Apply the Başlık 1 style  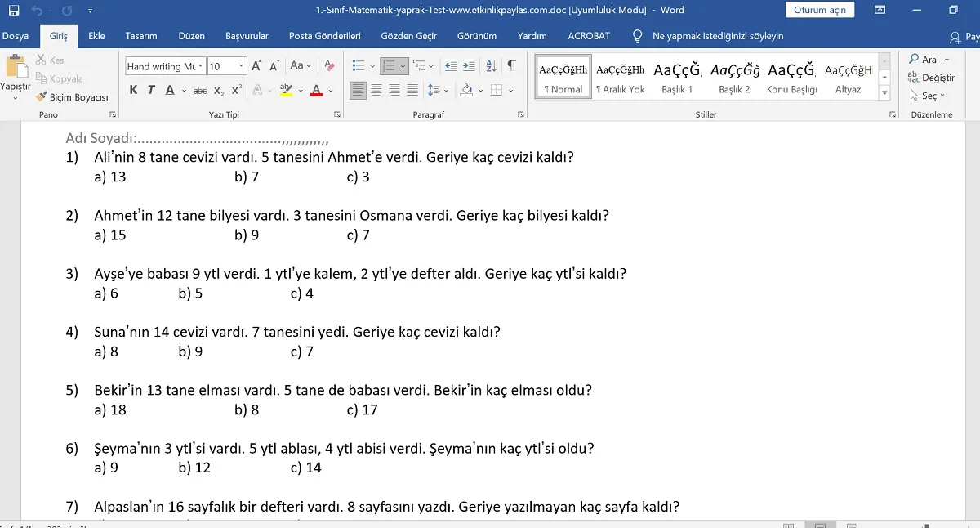(677, 78)
